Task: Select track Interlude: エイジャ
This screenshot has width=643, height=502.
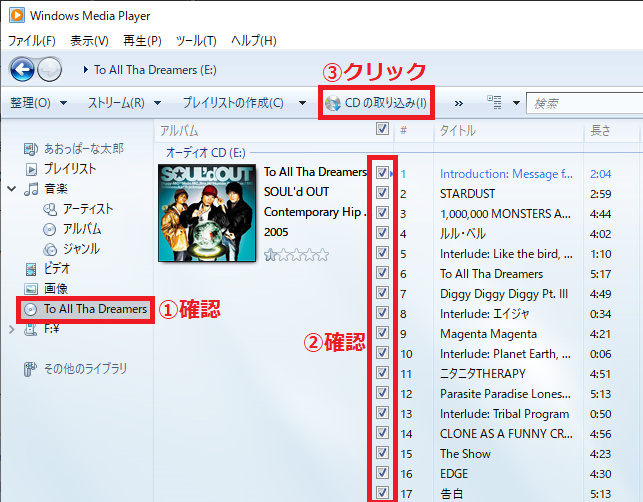Action: [484, 314]
